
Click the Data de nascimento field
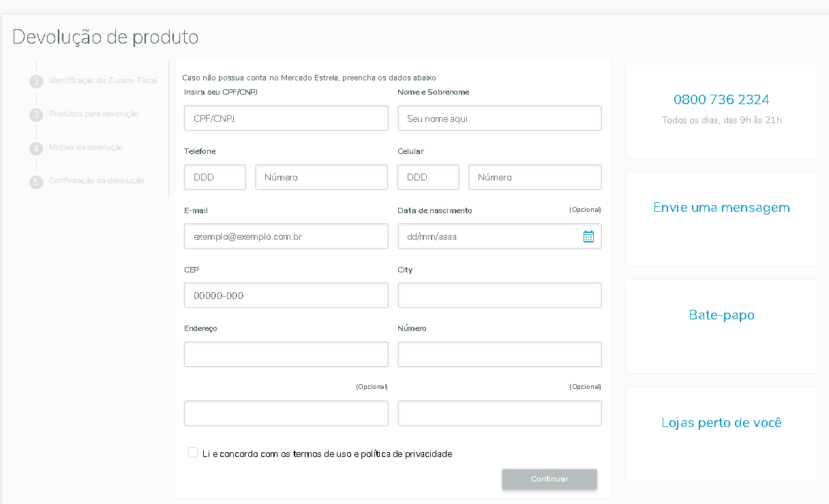point(487,236)
